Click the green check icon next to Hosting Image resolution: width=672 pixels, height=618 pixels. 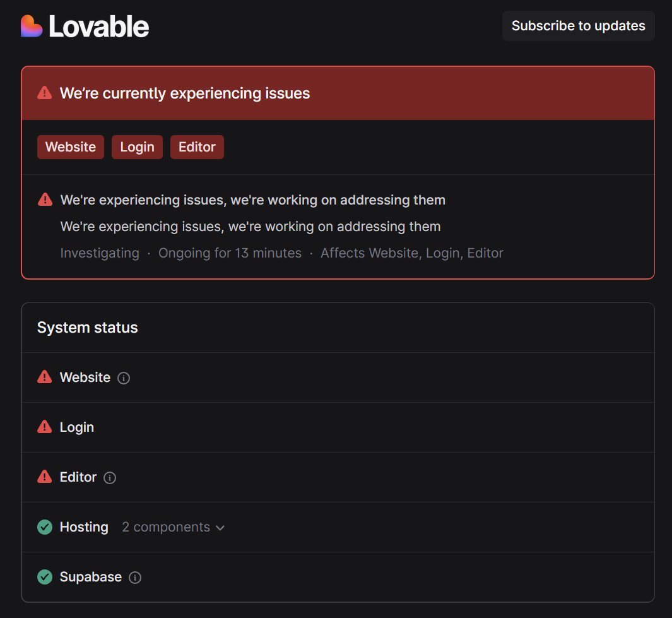45,527
